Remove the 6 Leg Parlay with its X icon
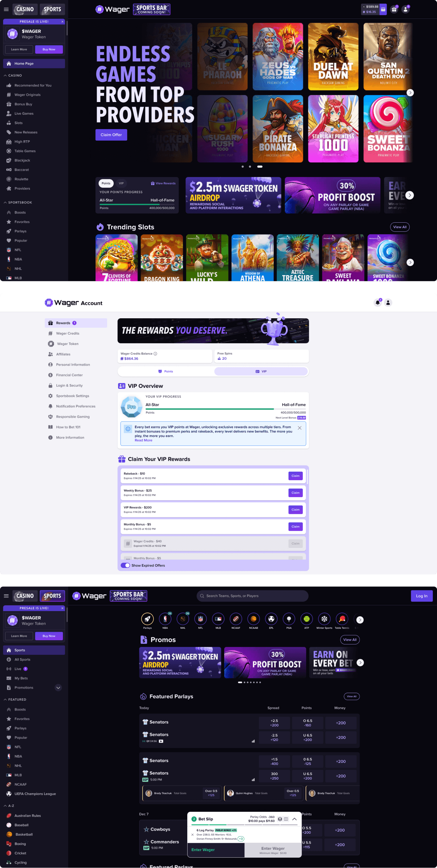The height and width of the screenshot is (868, 437). 192,834
